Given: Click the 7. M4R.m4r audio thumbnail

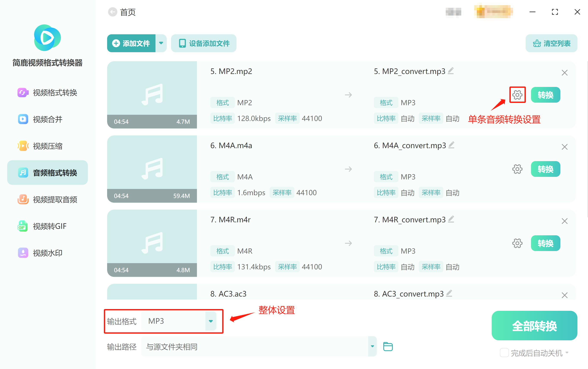Looking at the screenshot, I should pyautogui.click(x=152, y=243).
